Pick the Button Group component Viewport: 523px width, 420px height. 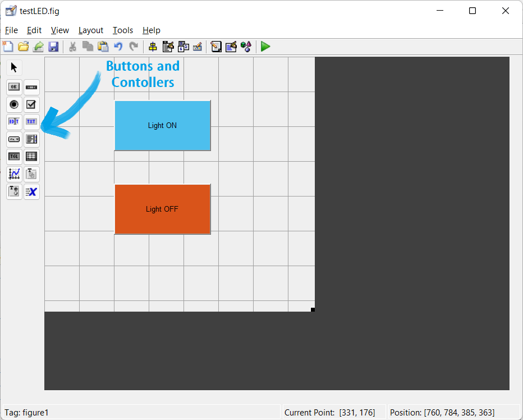coord(14,191)
